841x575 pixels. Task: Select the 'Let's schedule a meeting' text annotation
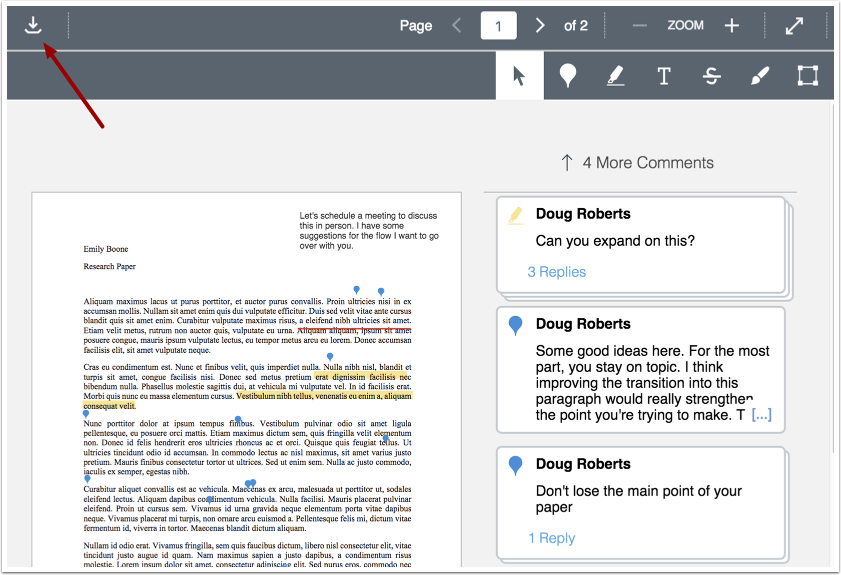[x=369, y=231]
